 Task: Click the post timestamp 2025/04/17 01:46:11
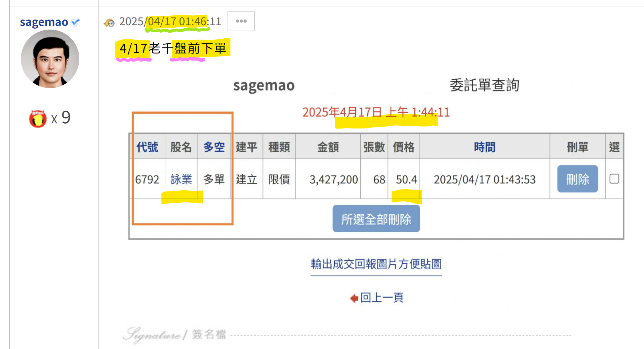click(x=170, y=22)
